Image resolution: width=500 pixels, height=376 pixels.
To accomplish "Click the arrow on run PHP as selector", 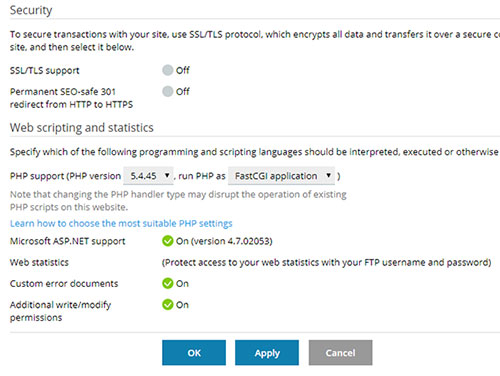I will pos(328,175).
